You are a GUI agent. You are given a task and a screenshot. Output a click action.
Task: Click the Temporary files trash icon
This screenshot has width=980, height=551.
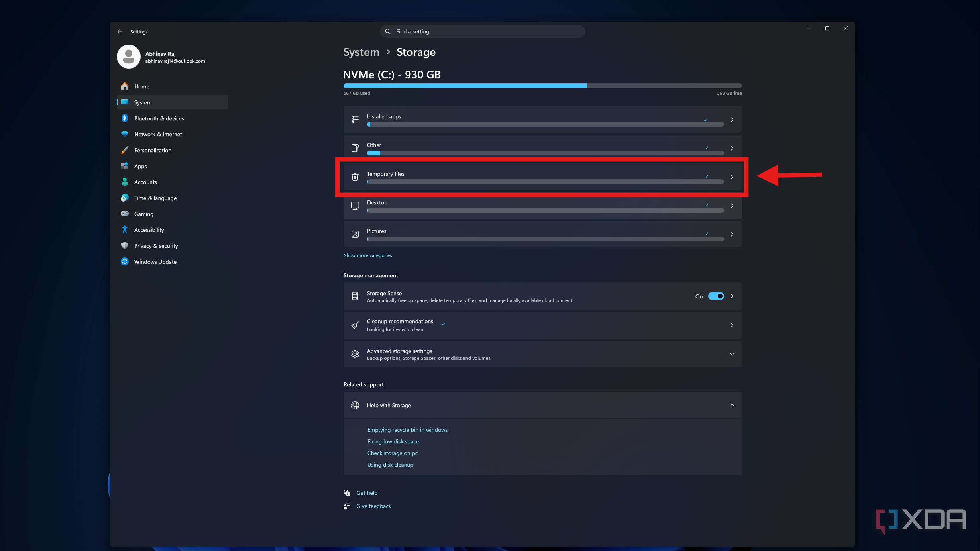pyautogui.click(x=355, y=177)
